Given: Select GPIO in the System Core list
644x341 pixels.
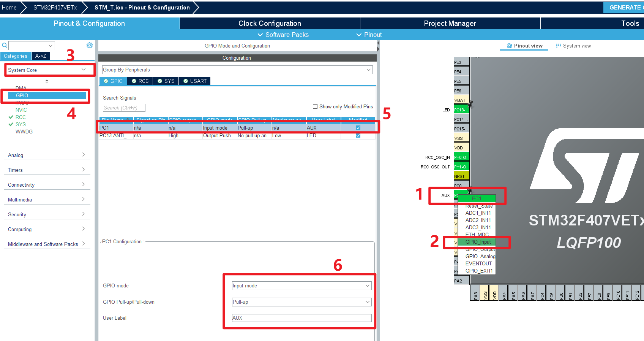Looking at the screenshot, I should coord(47,95).
